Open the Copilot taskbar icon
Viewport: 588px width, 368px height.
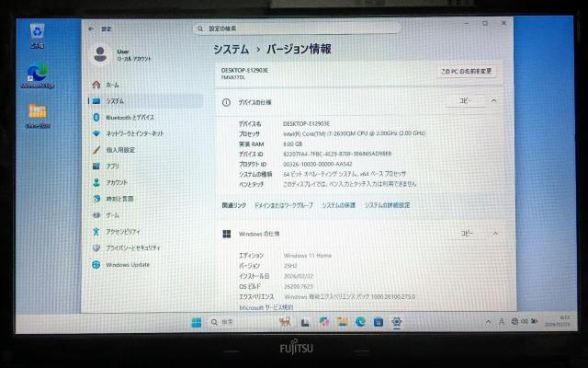(324, 322)
